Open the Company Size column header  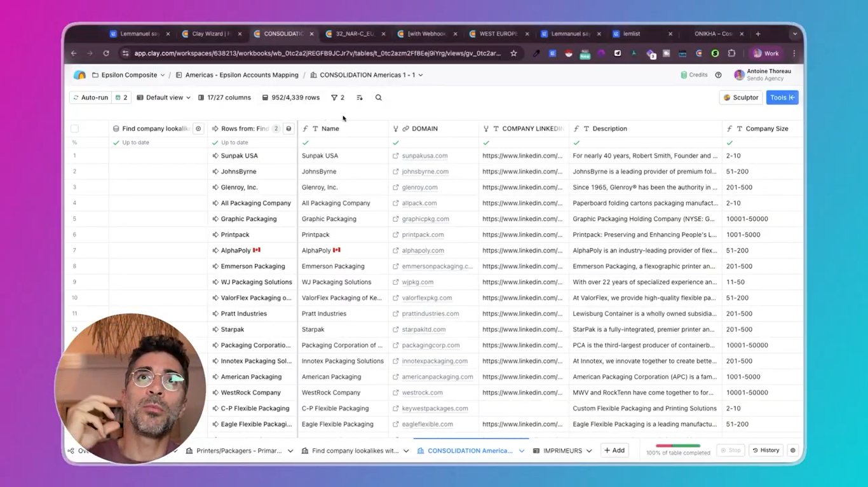[763, 128]
